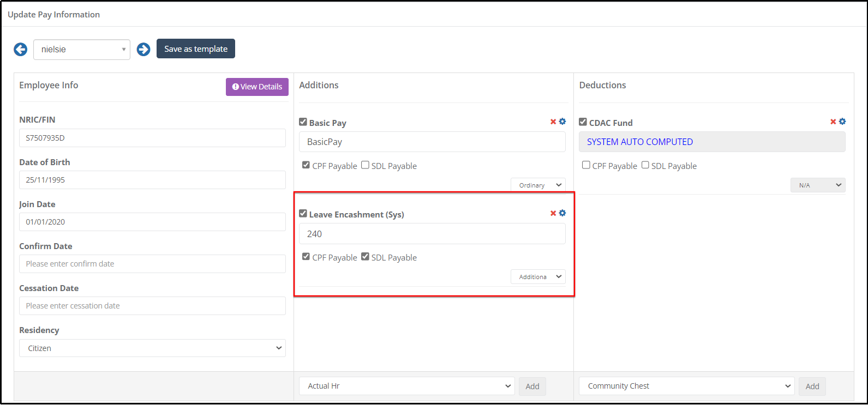Click the NRIC/FIN input field
Screen dimensions: 868x405
coord(152,138)
